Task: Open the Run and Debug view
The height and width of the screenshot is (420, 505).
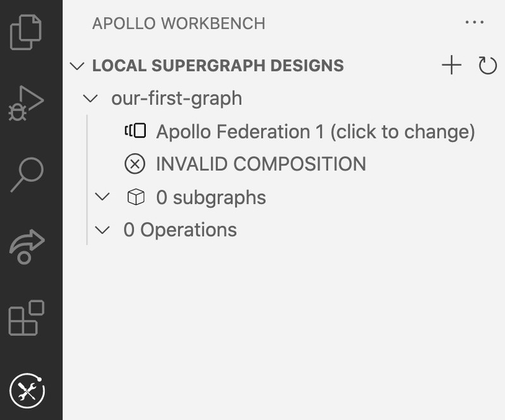Action: [26, 103]
